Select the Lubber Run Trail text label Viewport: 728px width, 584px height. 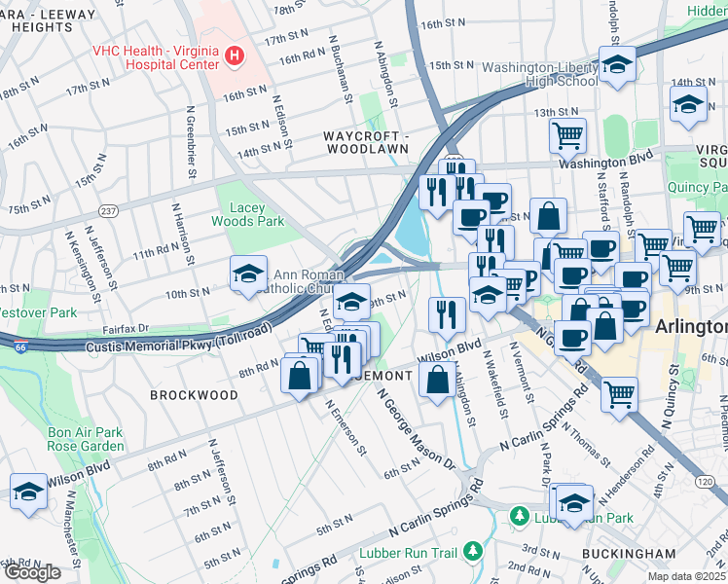tap(409, 553)
